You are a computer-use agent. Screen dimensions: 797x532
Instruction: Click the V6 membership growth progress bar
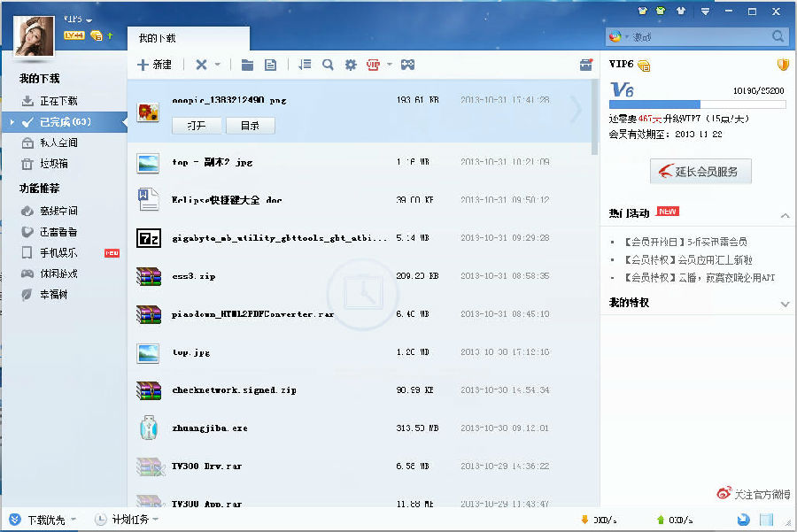[695, 104]
